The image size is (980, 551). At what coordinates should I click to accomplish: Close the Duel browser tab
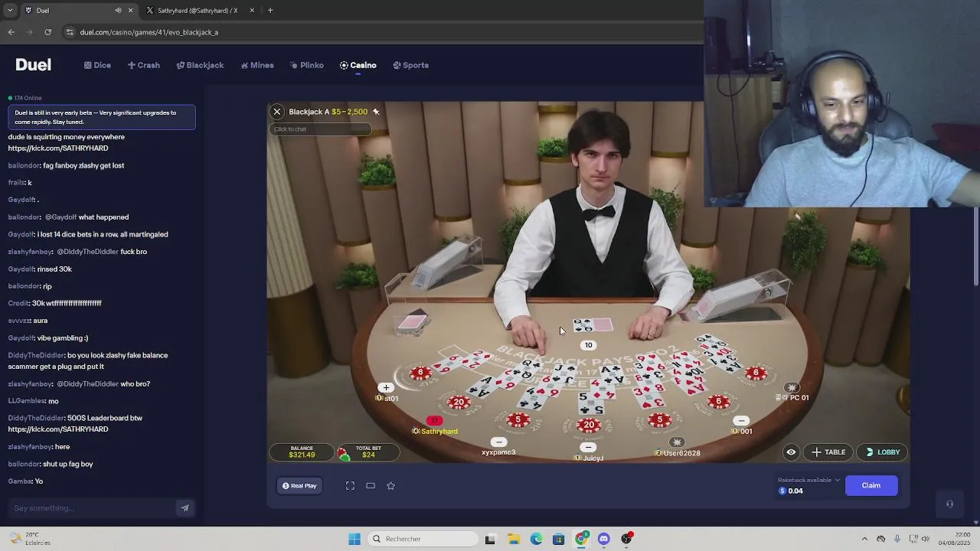(130, 11)
